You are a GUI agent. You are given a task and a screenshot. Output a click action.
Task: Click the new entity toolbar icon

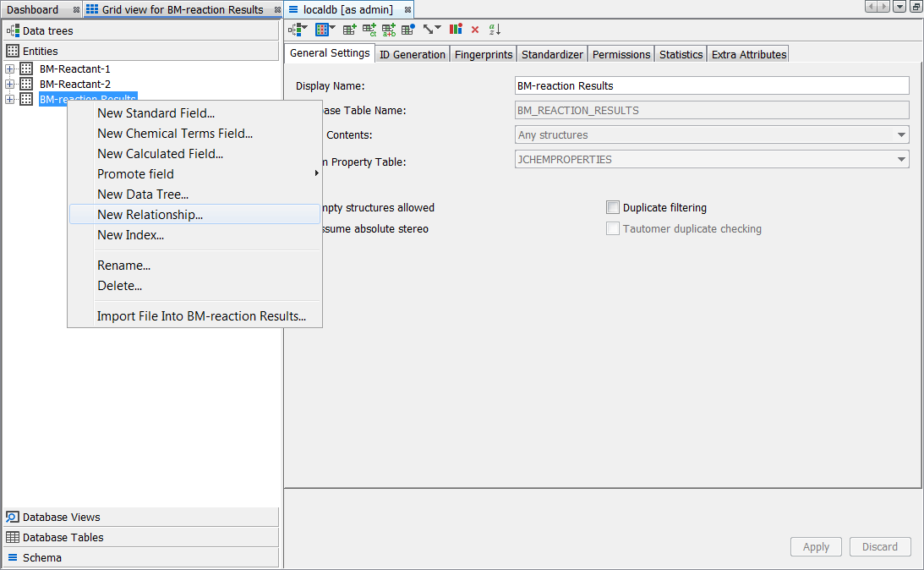(x=324, y=30)
